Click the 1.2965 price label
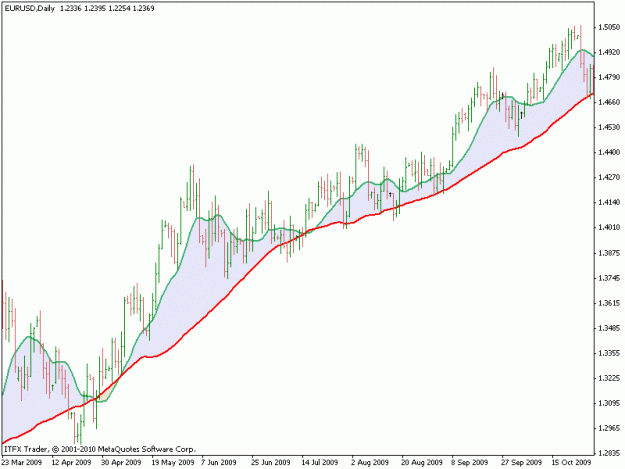The image size is (625, 469). (609, 428)
